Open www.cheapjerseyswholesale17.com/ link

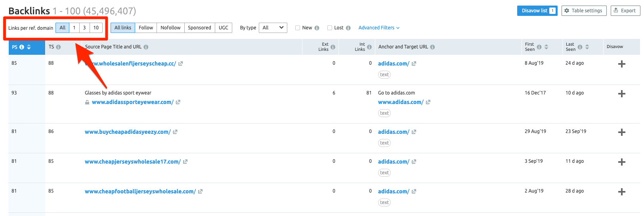point(133,162)
